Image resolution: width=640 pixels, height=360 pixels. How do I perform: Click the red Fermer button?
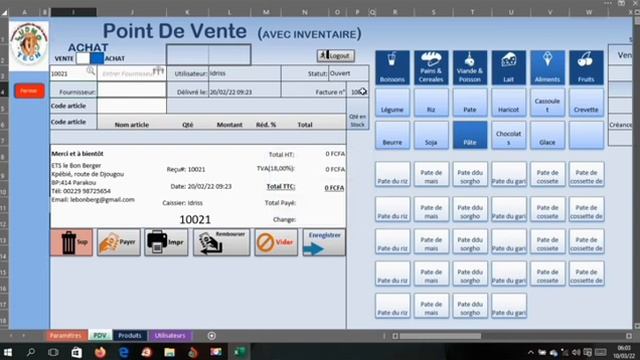point(29,91)
